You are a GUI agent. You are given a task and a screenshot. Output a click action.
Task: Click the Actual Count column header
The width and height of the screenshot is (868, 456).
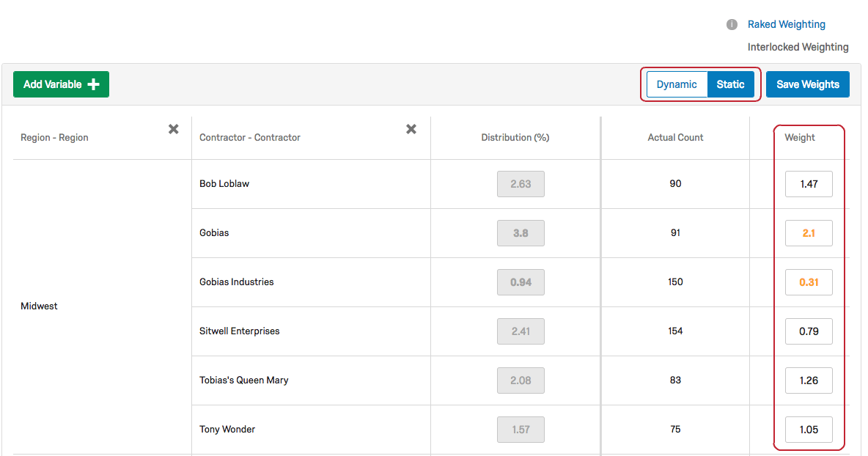675,137
